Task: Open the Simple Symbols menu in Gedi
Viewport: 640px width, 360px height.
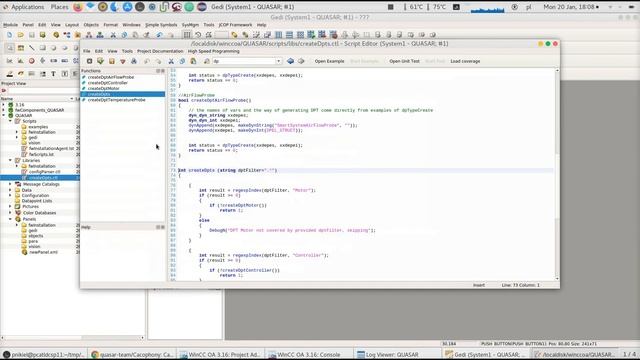Action: pyautogui.click(x=161, y=25)
